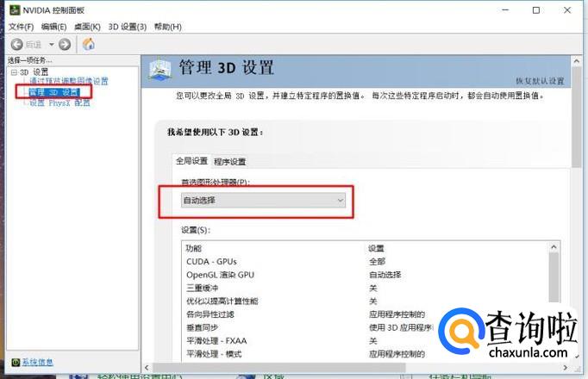Open the Back history dropdown arrow
The image size is (588, 379).
(x=52, y=45)
